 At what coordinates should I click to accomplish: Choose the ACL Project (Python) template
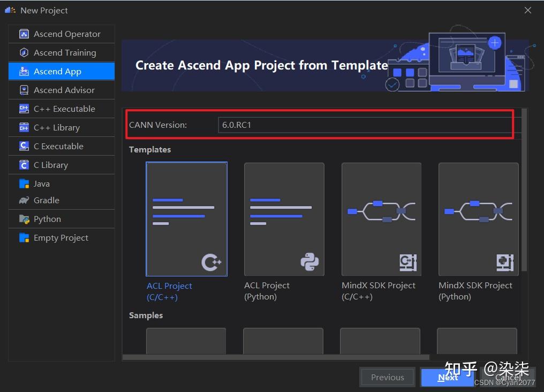point(284,219)
